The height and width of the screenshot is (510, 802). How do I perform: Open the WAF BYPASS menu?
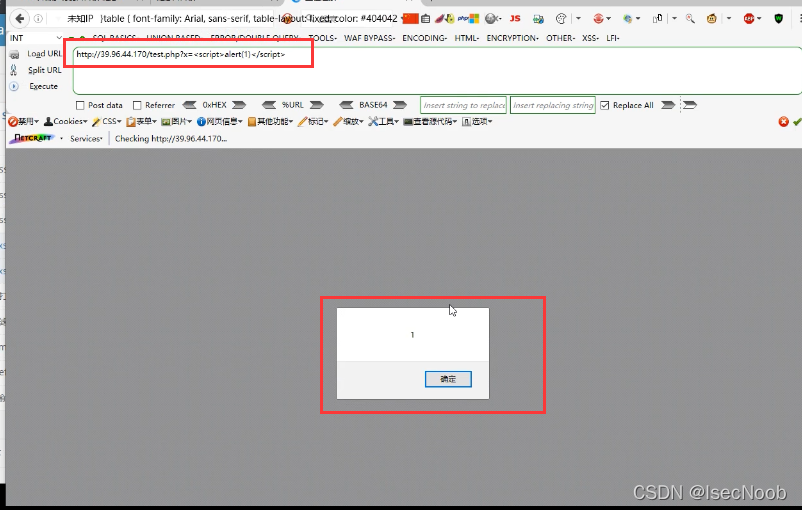tap(369, 38)
